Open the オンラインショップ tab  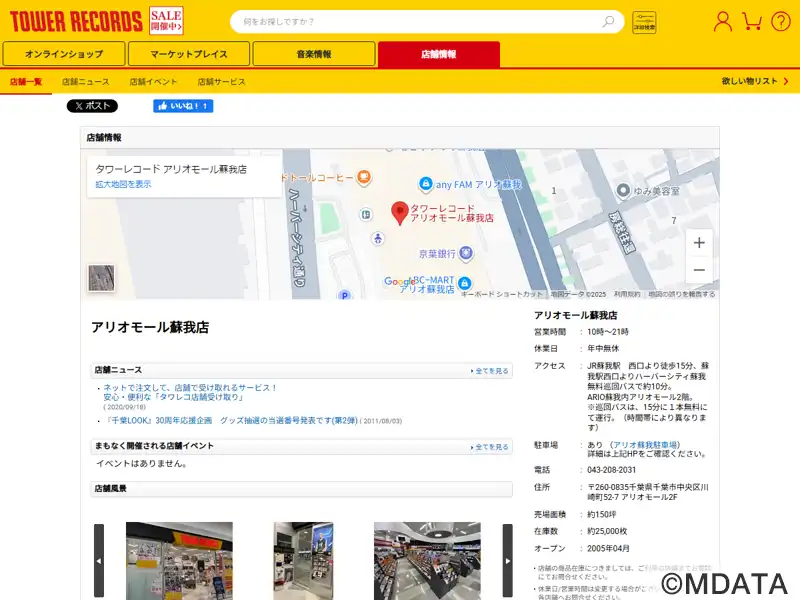click(64, 54)
